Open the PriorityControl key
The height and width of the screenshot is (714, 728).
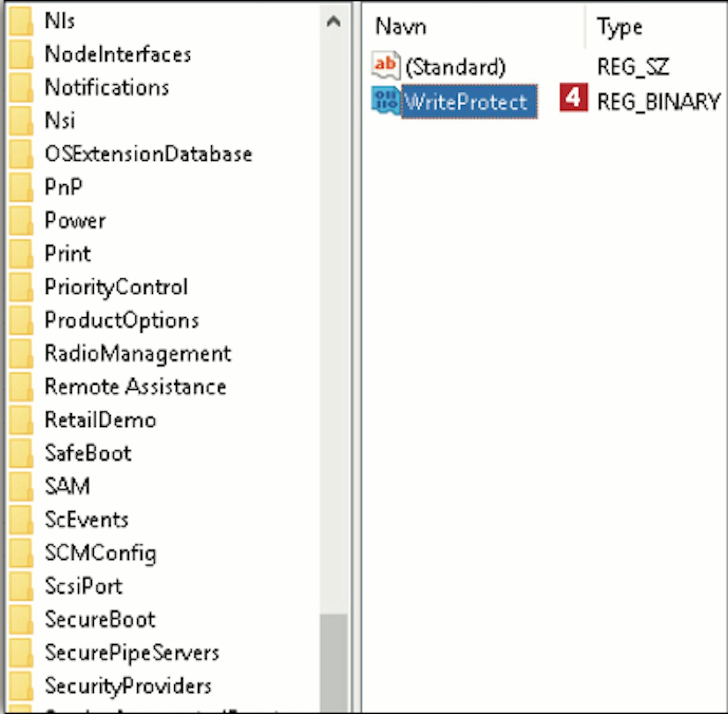coord(116,287)
